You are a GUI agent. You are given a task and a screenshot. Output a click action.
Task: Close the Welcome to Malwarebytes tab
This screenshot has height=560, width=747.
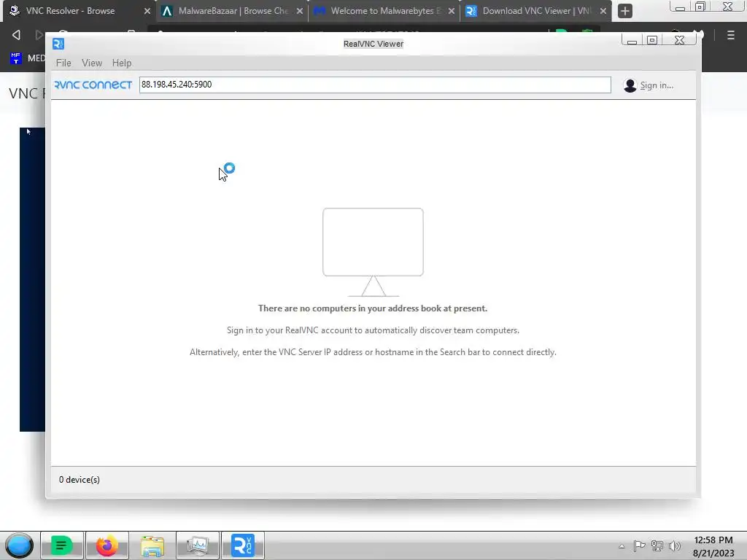pos(451,11)
